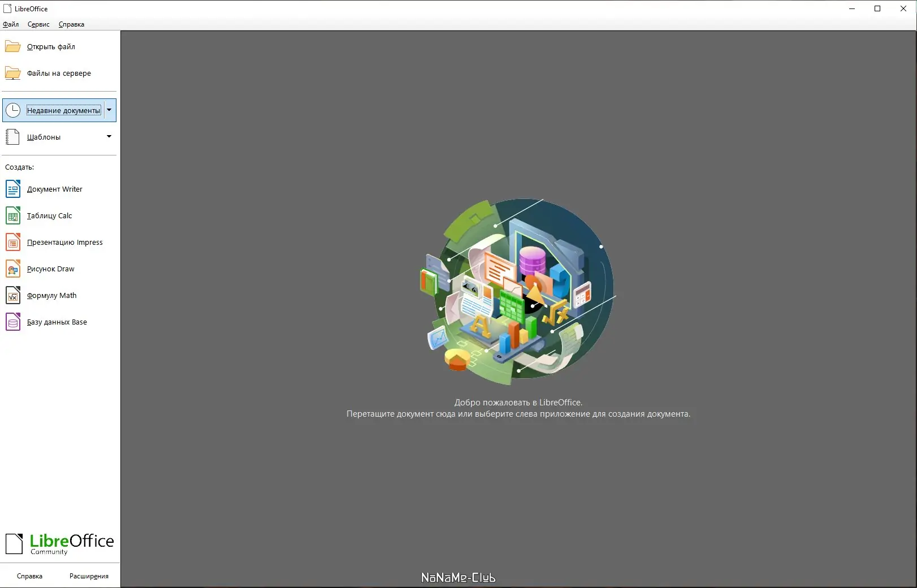This screenshot has height=588, width=917.
Task: Click the Справка button at bottom
Action: pos(29,576)
